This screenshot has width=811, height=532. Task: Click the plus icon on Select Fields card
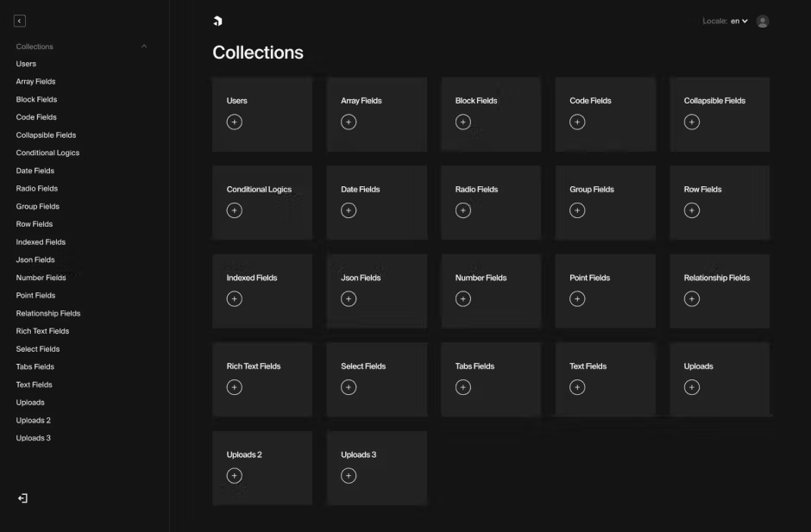[349, 387]
